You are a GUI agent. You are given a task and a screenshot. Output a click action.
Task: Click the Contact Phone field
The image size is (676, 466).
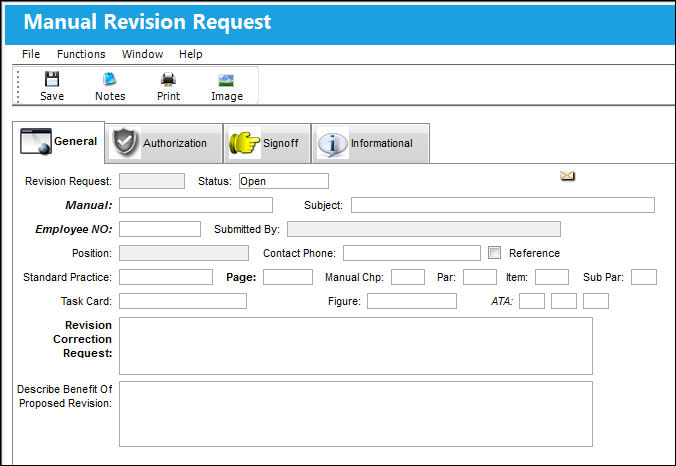(412, 253)
